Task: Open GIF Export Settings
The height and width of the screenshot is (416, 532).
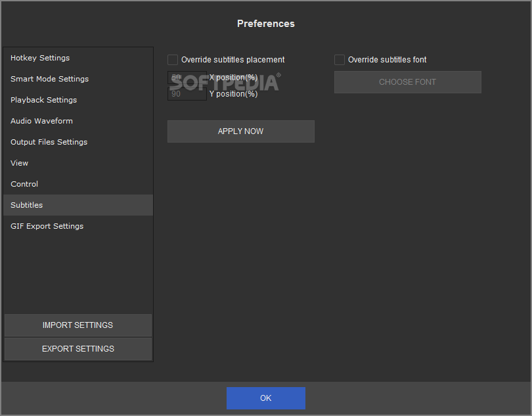Action: 78,226
